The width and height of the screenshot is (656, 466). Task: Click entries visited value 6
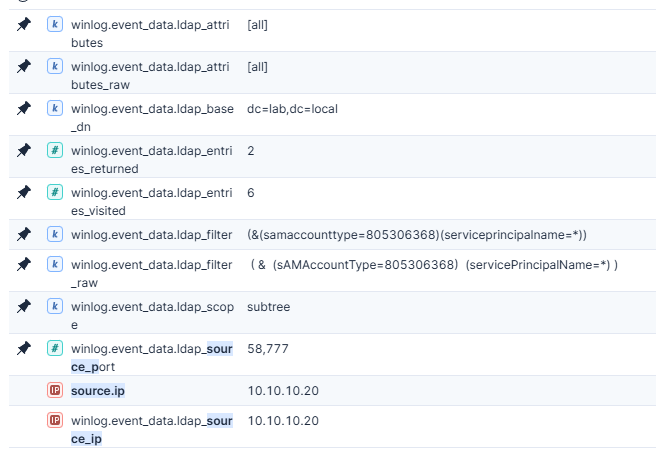pyautogui.click(x=251, y=193)
